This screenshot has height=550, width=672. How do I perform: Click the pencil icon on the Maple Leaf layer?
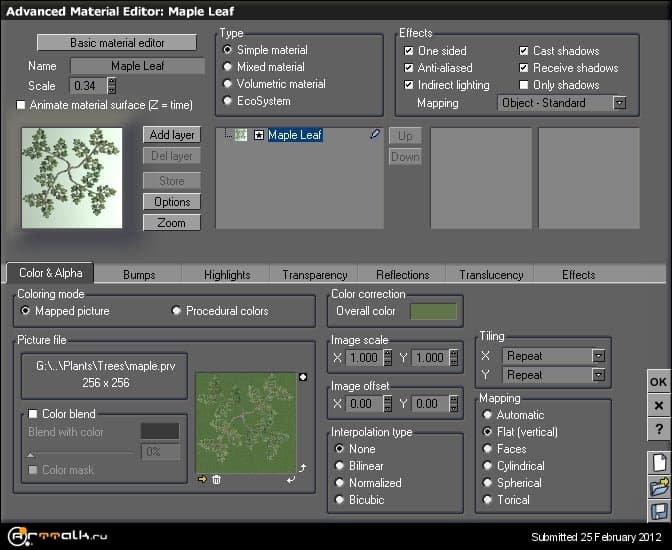pyautogui.click(x=375, y=134)
